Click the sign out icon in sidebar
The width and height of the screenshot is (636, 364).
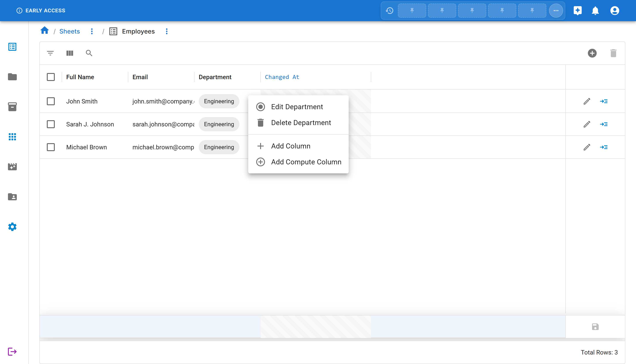pos(12,351)
